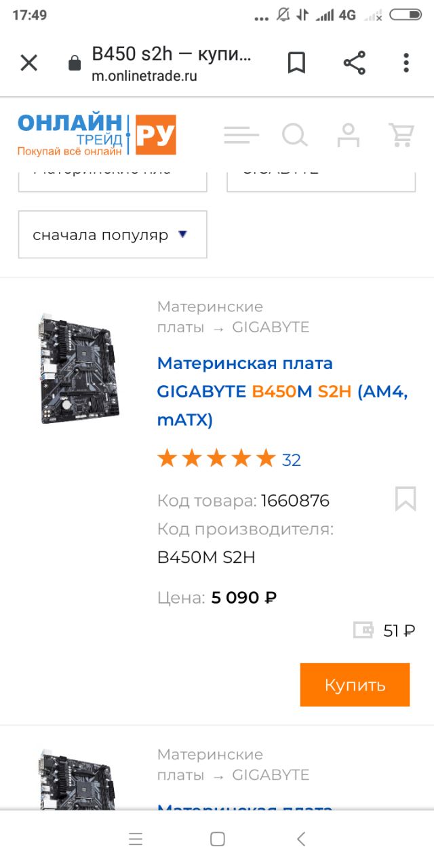Tap the GIGABYTE breadcrumb link
The width and height of the screenshot is (434, 868).
point(271,327)
